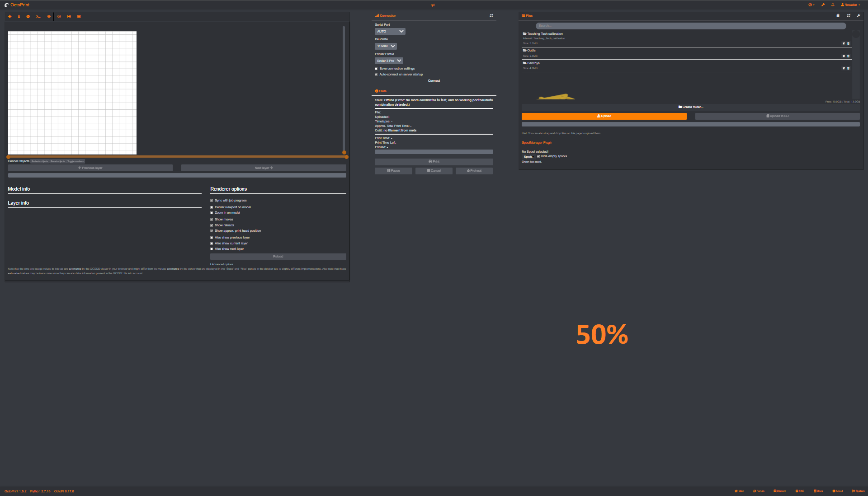868x496 pixels.
Task: Toggle Hide empty spools checkbox
Action: point(538,156)
